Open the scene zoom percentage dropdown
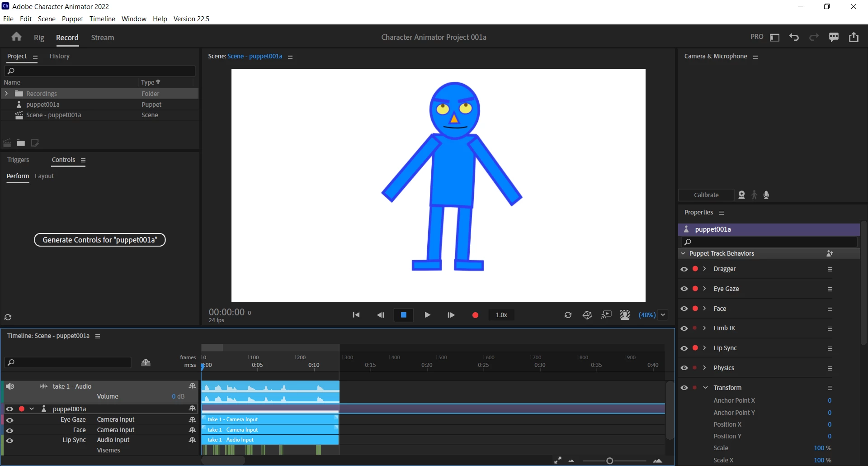This screenshot has height=466, width=868. coord(663,315)
